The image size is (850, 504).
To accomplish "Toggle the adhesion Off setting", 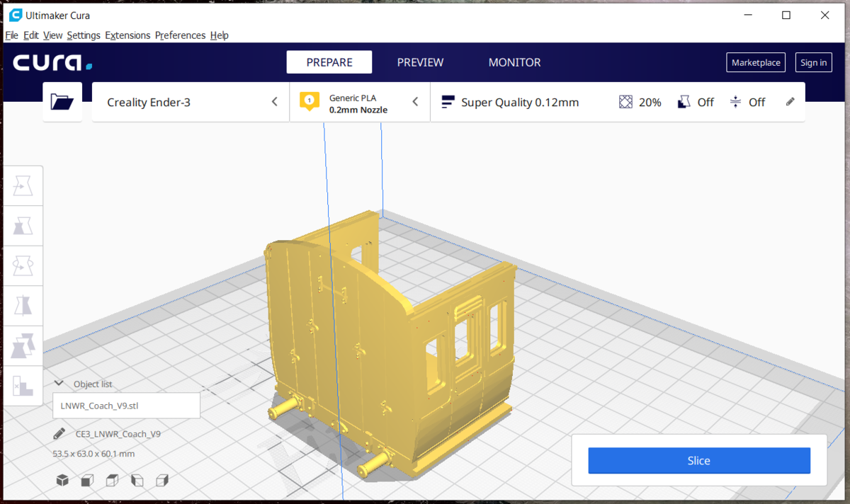I will [747, 102].
